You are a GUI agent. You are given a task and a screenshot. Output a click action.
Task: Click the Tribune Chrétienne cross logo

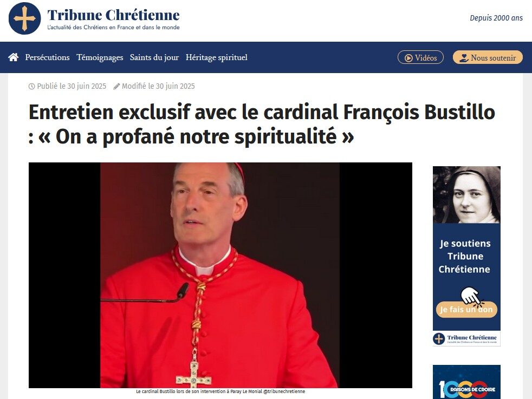click(25, 18)
